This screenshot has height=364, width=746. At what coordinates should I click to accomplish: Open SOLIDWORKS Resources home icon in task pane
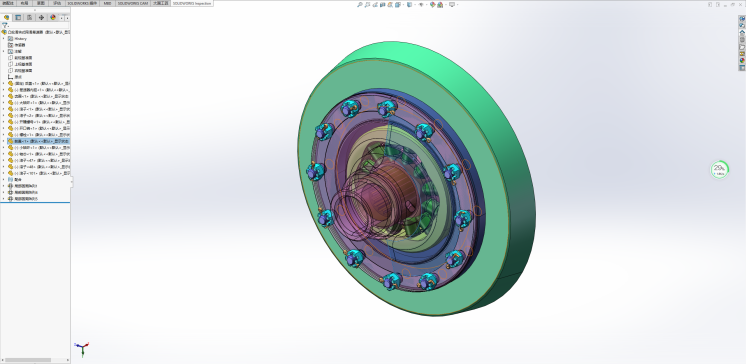tap(742, 32)
